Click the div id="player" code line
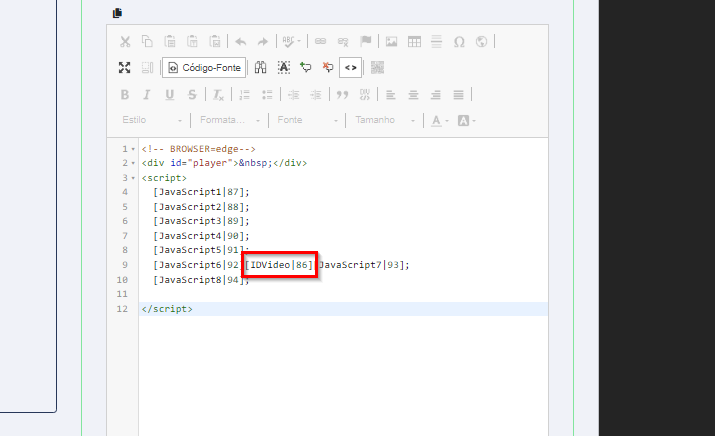Viewport: 715px width, 436px height. (x=224, y=163)
